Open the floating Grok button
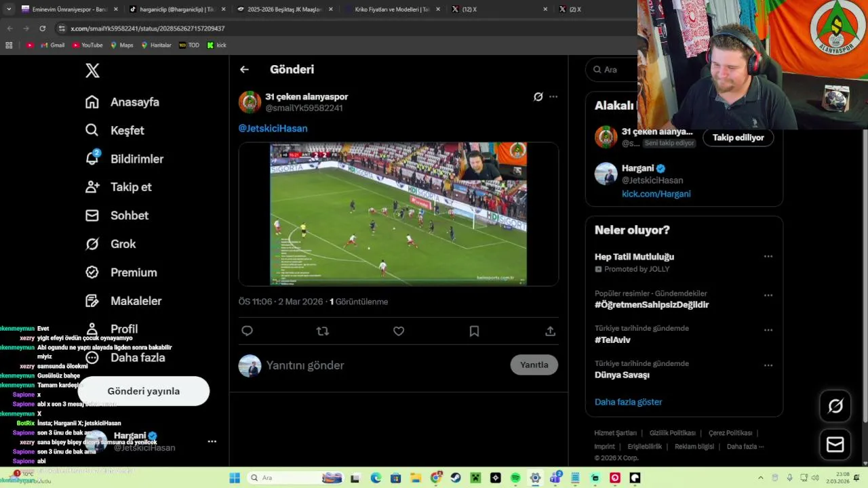The height and width of the screenshot is (488, 868). click(x=835, y=406)
